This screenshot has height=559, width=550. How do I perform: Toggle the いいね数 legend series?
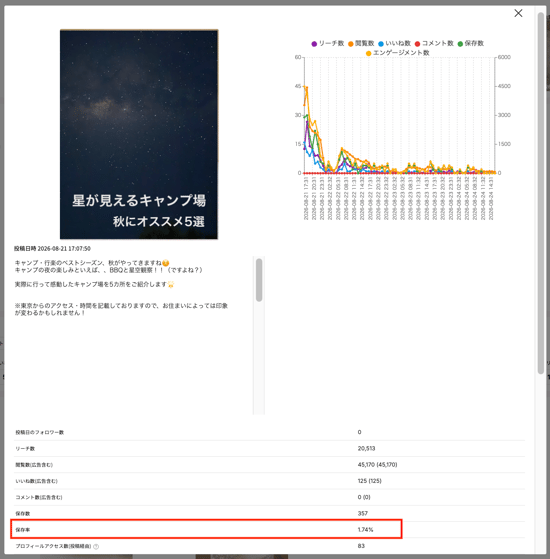pyautogui.click(x=395, y=43)
